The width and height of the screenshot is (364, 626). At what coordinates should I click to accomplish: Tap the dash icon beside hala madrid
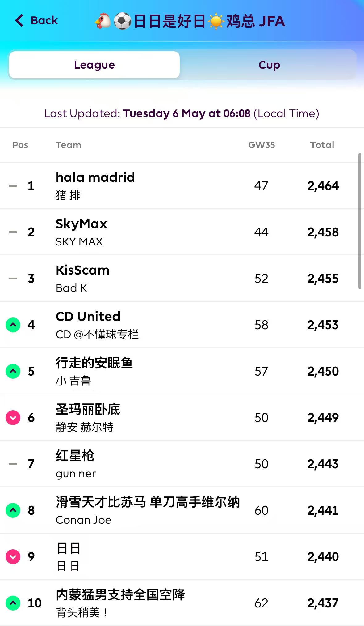(13, 186)
